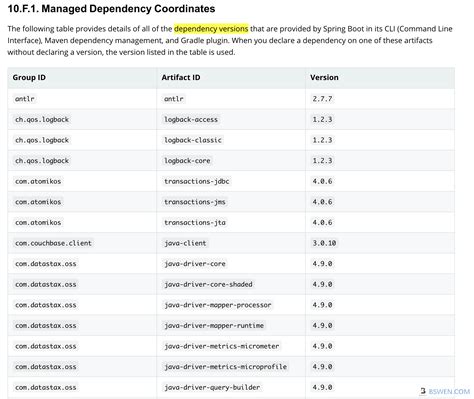Click the java-driver-mapper-runtime artifact entry
The height and width of the screenshot is (399, 474).
(x=214, y=326)
